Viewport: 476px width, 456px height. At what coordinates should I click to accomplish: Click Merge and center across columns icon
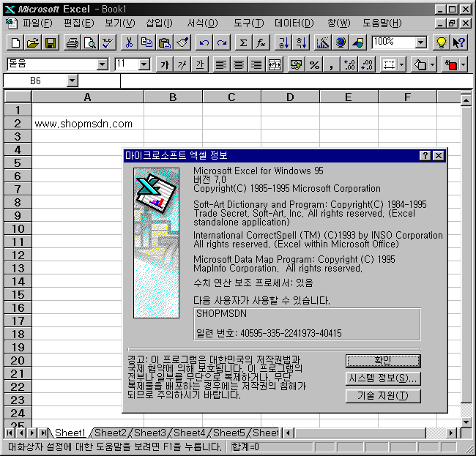pyautogui.click(x=275, y=64)
